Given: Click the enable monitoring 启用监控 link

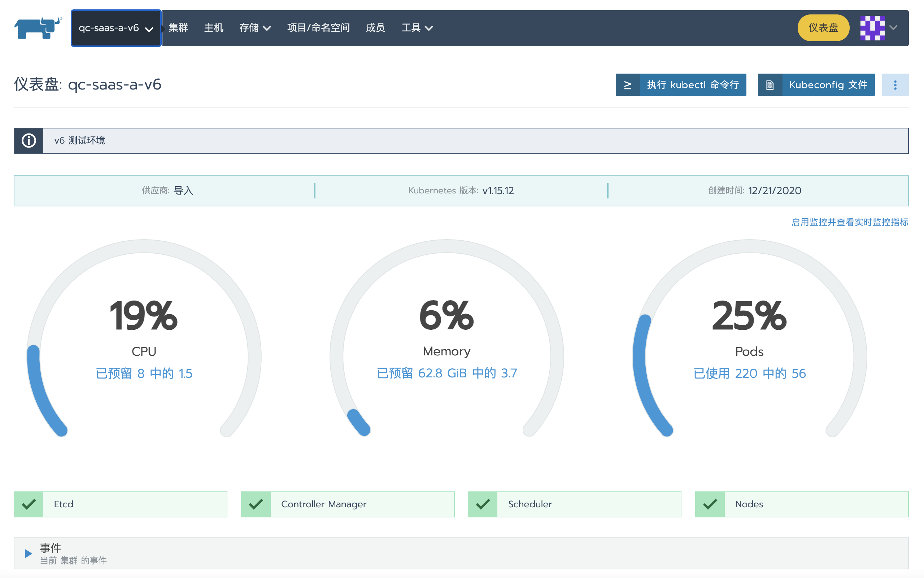Looking at the screenshot, I should click(849, 222).
